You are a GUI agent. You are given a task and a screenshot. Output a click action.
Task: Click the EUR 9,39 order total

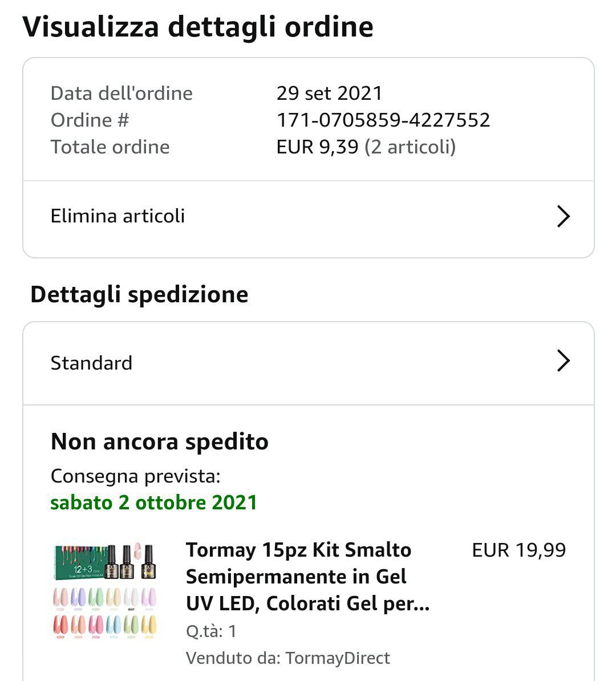317,147
